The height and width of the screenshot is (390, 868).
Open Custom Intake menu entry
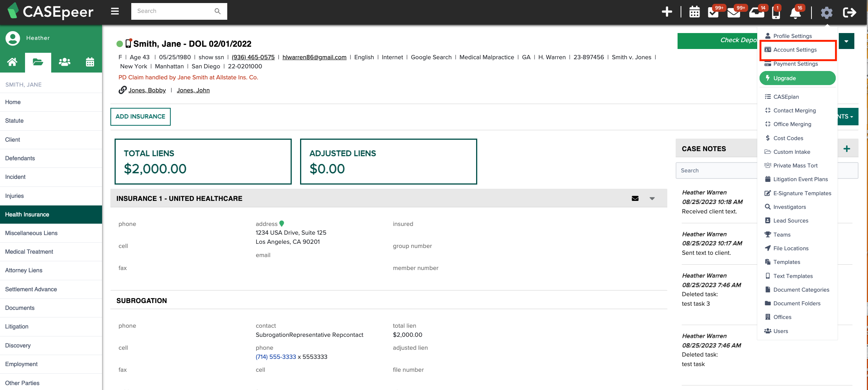pyautogui.click(x=792, y=152)
